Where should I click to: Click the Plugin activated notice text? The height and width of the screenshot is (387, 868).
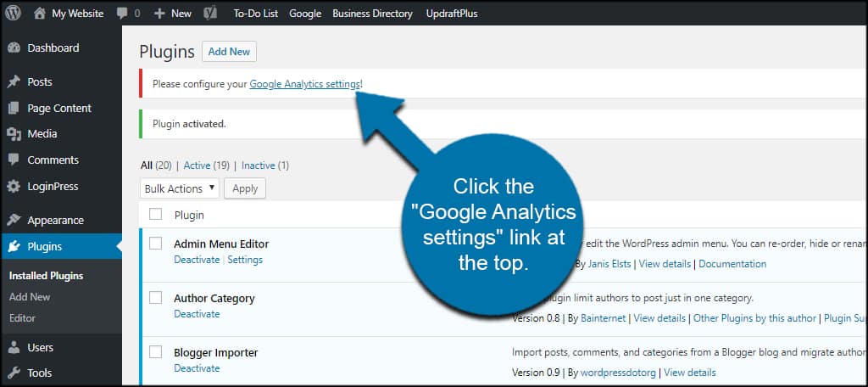click(x=189, y=124)
